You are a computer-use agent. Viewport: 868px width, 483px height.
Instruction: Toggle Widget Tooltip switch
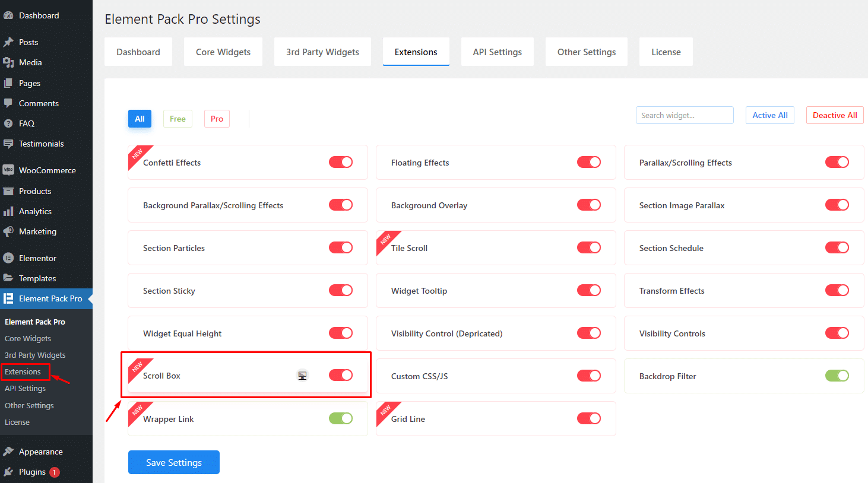click(589, 290)
